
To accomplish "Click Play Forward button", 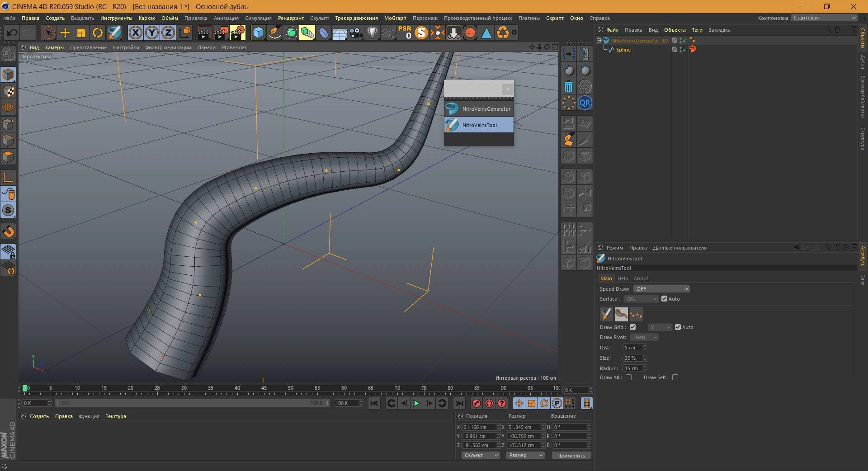I will (x=416, y=403).
